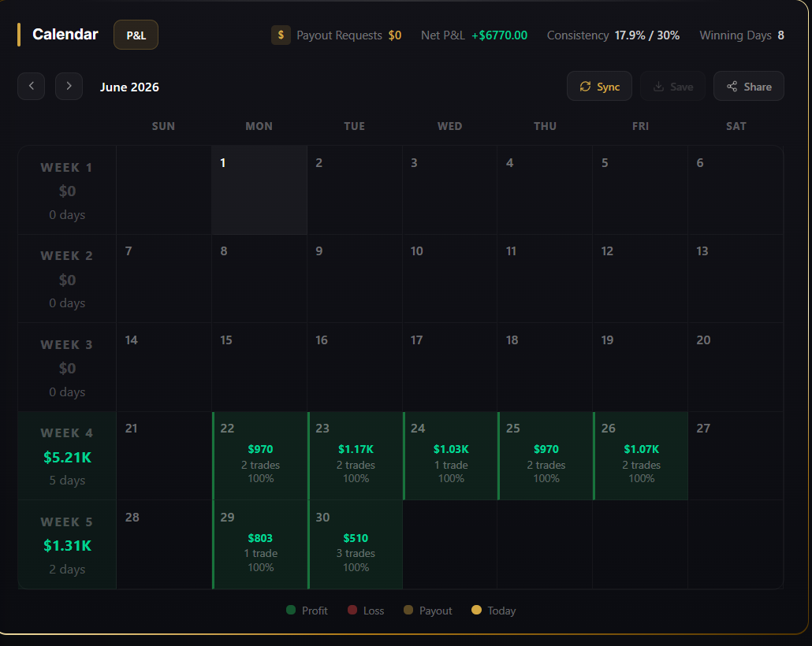The image size is (812, 646).
Task: Select the Week 1 summary cell
Action: (x=67, y=190)
